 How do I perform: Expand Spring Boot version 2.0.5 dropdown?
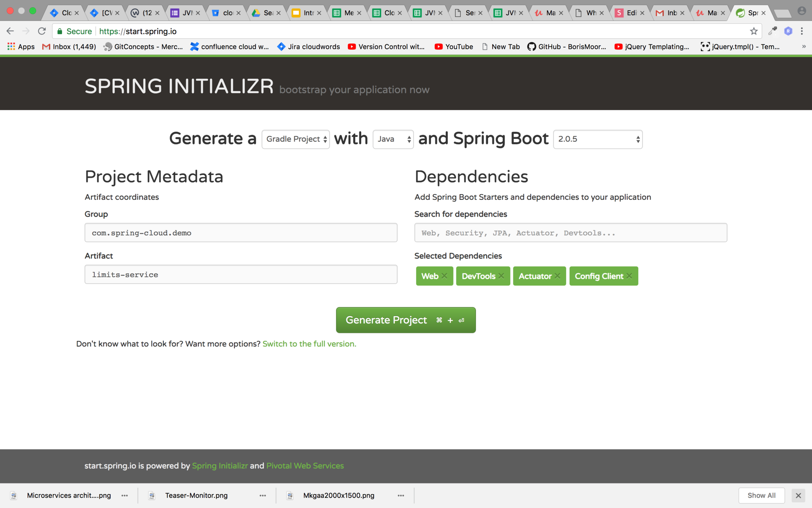[598, 139]
